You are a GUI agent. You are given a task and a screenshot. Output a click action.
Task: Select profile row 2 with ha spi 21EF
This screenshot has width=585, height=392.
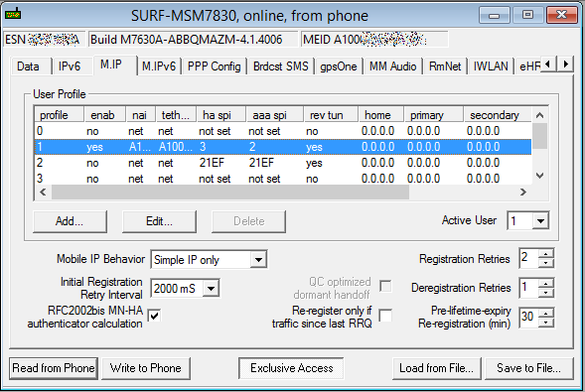[x=283, y=163]
